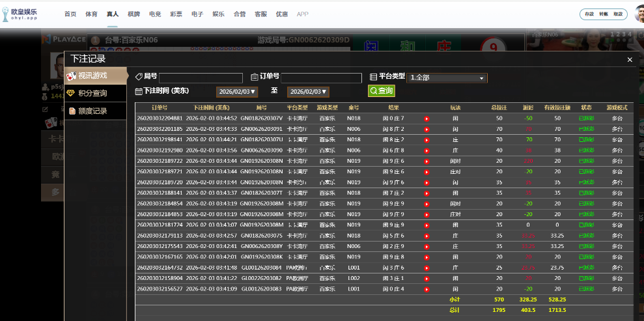This screenshot has width=644, height=321.
Task: Open the 视讯游戏 records tab
Action: coord(96,76)
